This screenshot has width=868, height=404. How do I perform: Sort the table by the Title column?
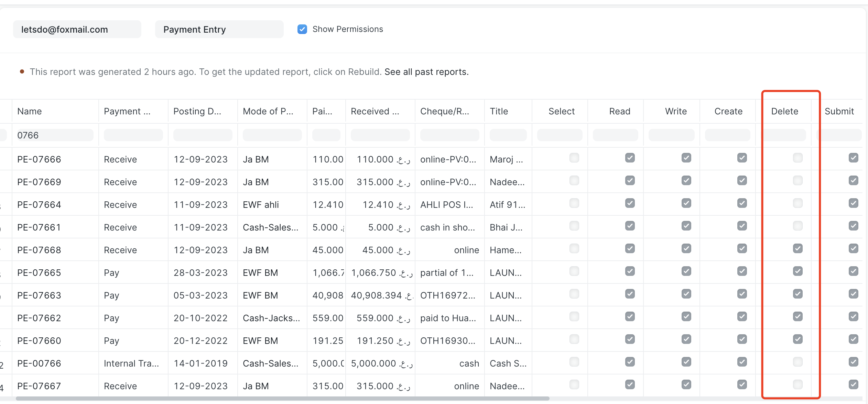tap(499, 111)
